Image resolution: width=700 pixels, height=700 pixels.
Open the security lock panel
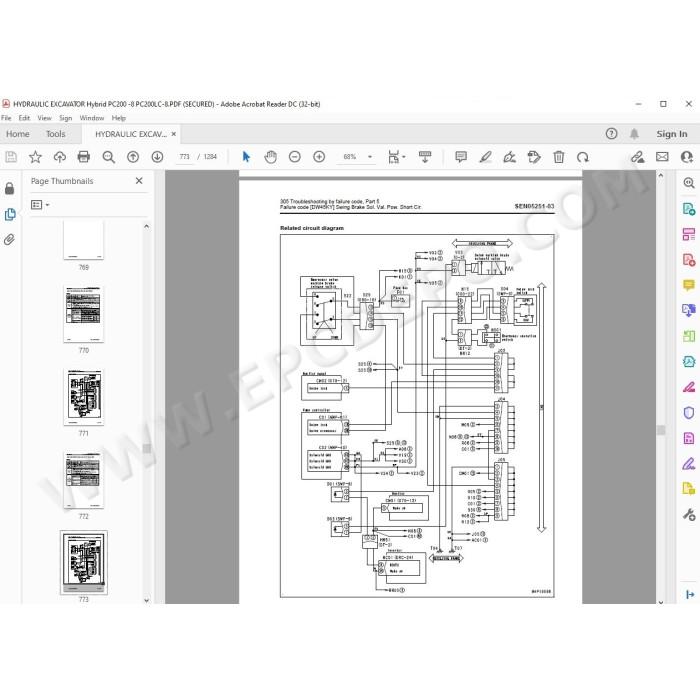9,189
